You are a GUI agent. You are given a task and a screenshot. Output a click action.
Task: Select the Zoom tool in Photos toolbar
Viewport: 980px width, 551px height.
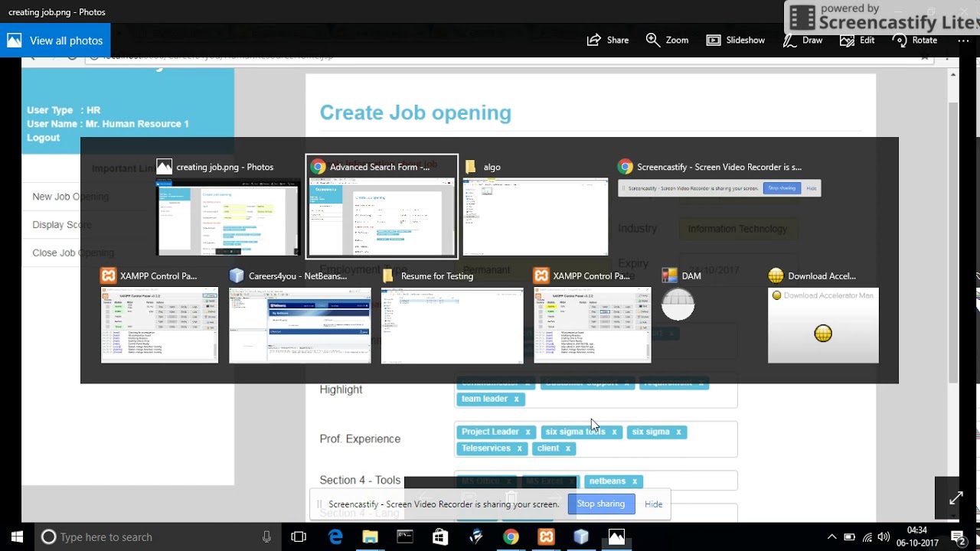coord(667,40)
